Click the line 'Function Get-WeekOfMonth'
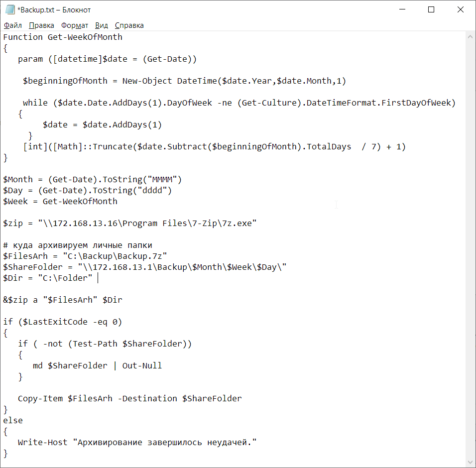This screenshot has height=468, width=476. 63,37
